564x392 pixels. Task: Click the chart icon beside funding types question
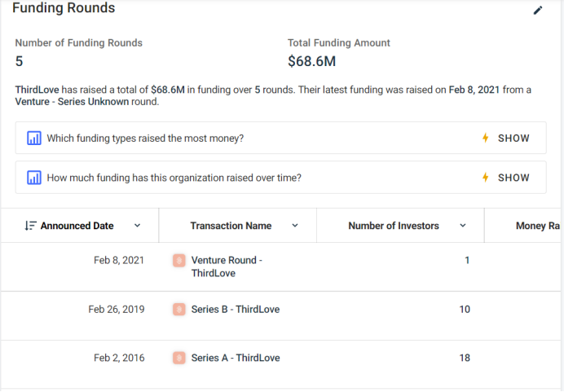pyautogui.click(x=34, y=138)
